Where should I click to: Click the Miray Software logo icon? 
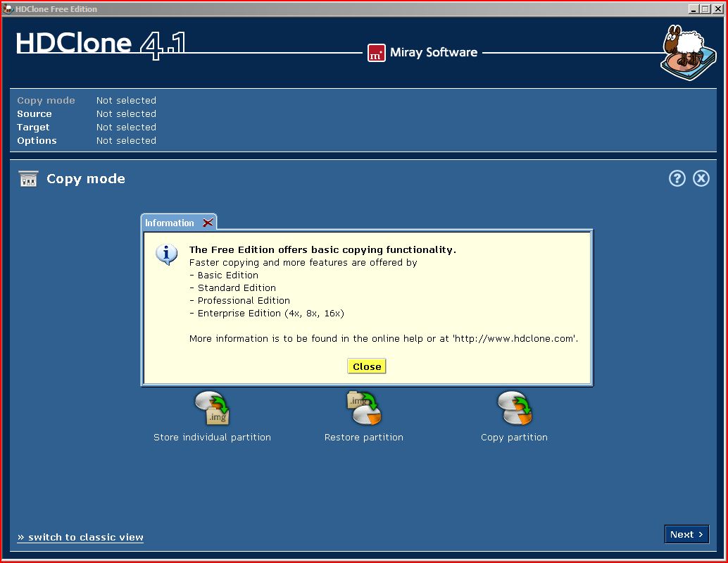coord(377,53)
